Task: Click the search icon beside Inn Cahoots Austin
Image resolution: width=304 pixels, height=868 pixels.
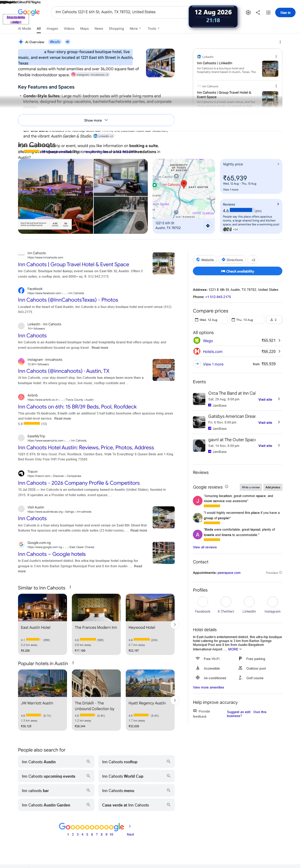Action: coord(88,761)
